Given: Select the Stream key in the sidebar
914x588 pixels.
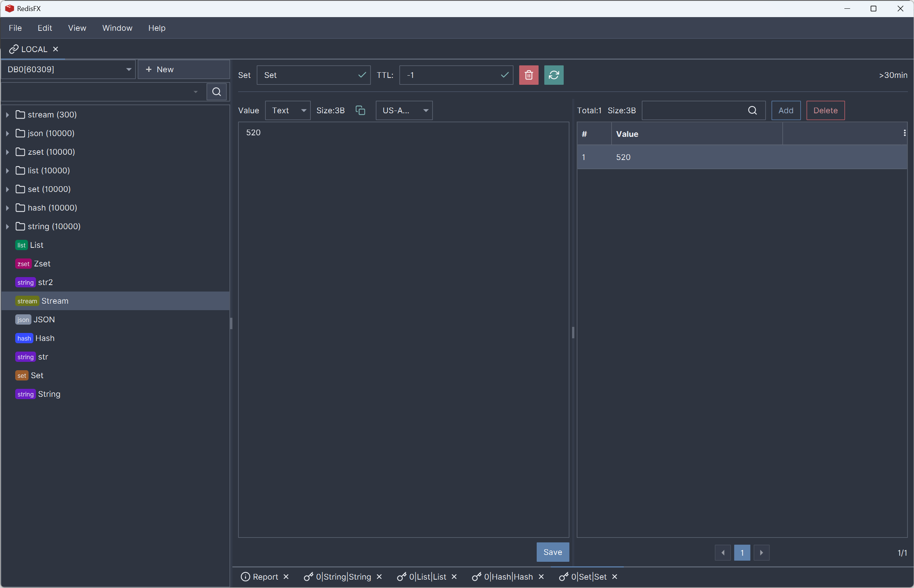Looking at the screenshot, I should (55, 301).
